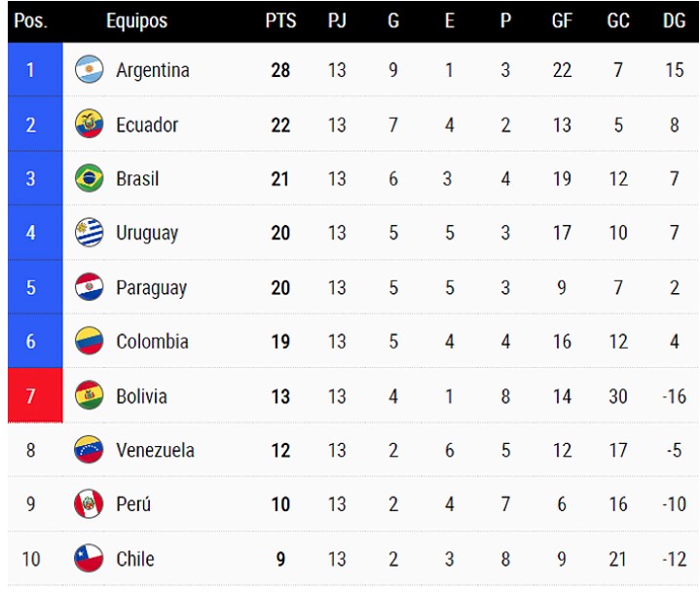The image size is (700, 592).
Task: Click the Uruguay flag icon
Action: tap(89, 233)
